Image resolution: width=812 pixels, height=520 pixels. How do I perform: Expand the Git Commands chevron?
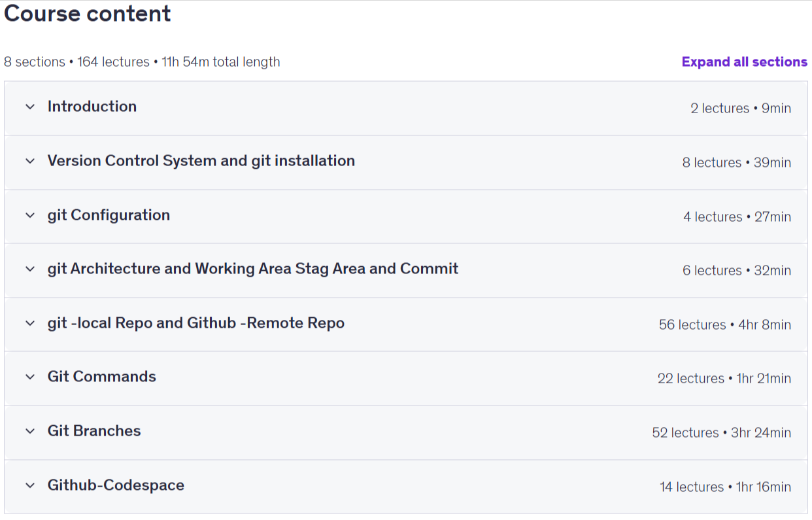tap(30, 377)
